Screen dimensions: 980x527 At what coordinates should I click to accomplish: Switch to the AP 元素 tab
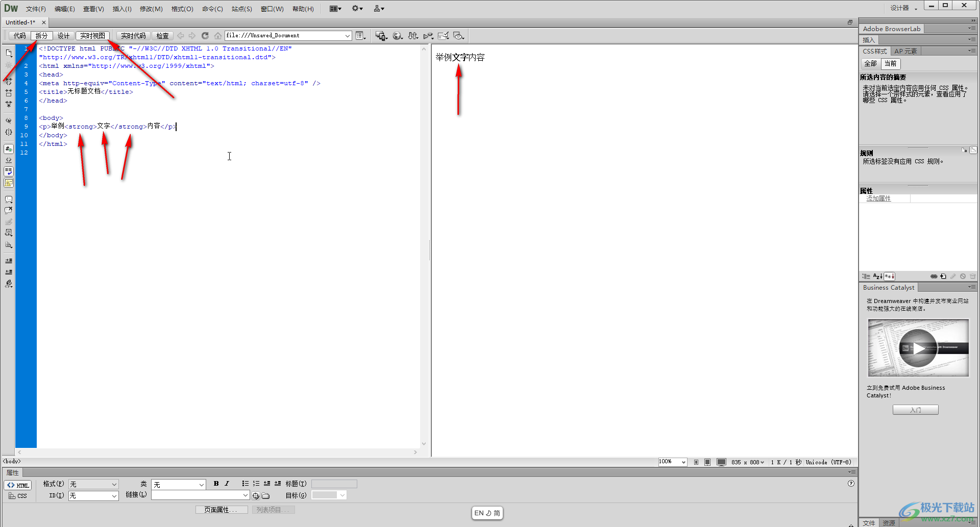tap(905, 51)
